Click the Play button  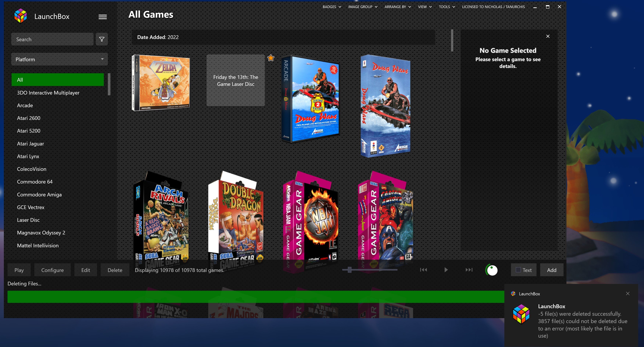[19, 270]
